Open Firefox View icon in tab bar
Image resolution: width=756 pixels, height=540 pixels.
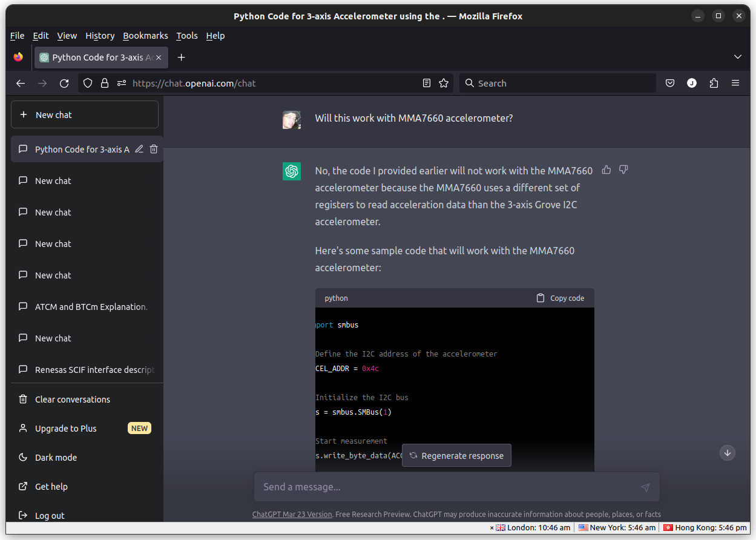click(x=18, y=58)
